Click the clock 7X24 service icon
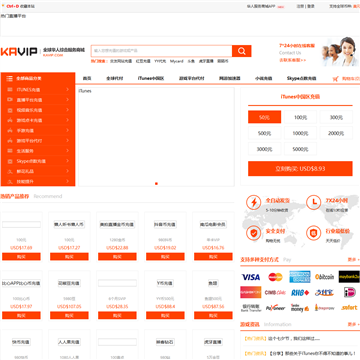 coord(313,202)
